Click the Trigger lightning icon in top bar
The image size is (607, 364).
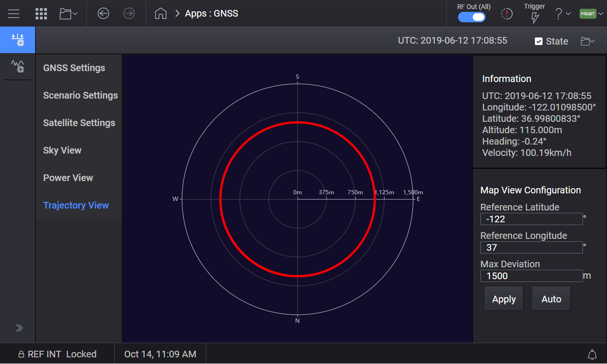pyautogui.click(x=534, y=16)
